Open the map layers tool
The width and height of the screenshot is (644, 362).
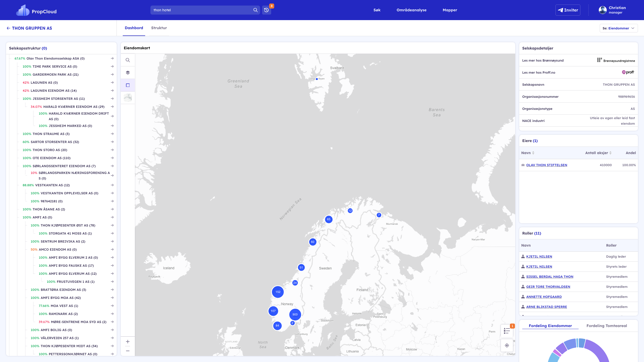128,73
